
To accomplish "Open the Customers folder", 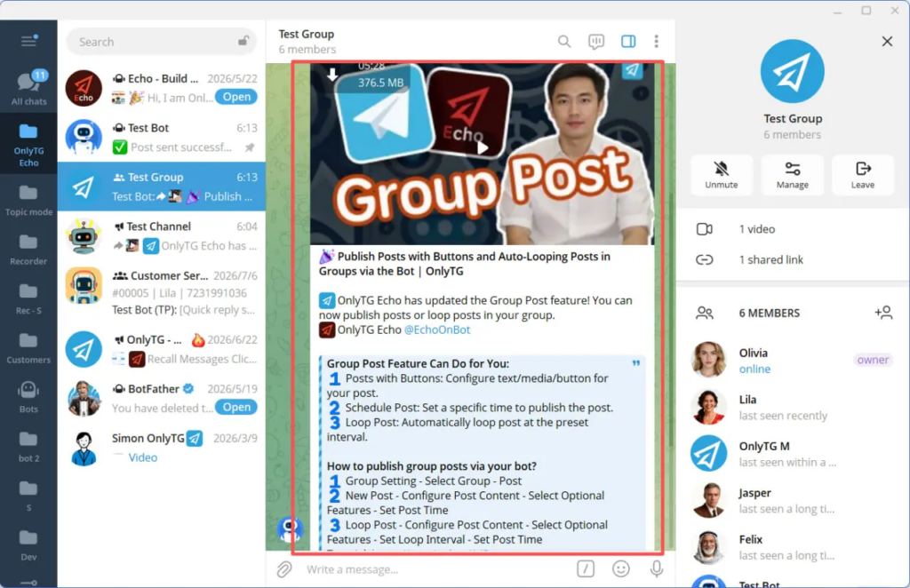I will (28, 348).
